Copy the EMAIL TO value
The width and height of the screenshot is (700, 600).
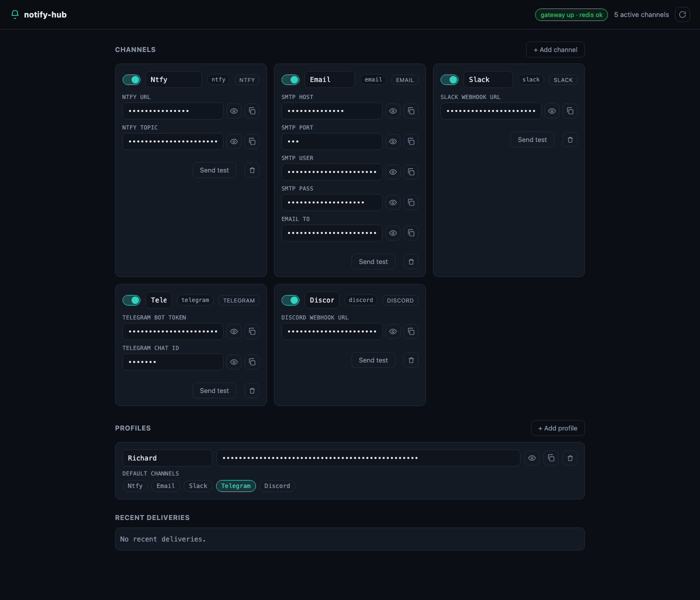(x=411, y=233)
